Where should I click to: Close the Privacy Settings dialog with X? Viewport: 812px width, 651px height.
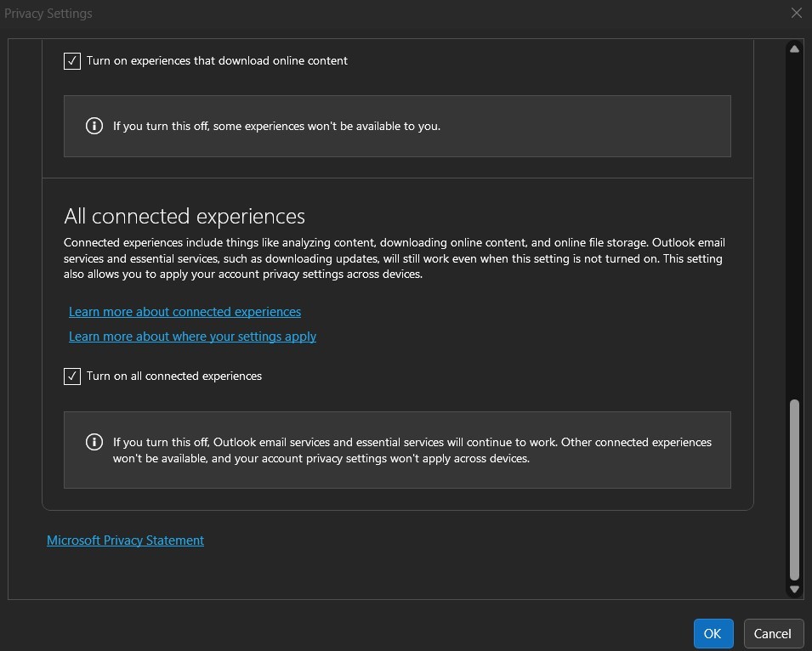tap(796, 13)
